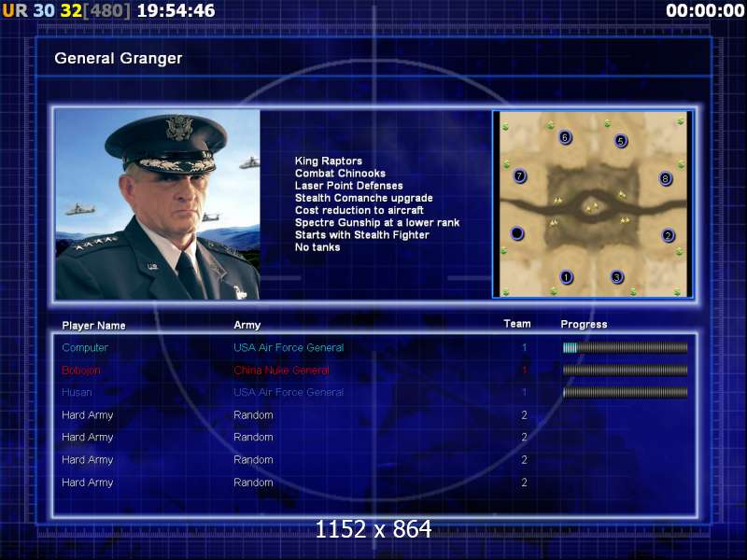Click the '1152 x 864' resolution label
The image size is (747, 560).
click(x=373, y=529)
